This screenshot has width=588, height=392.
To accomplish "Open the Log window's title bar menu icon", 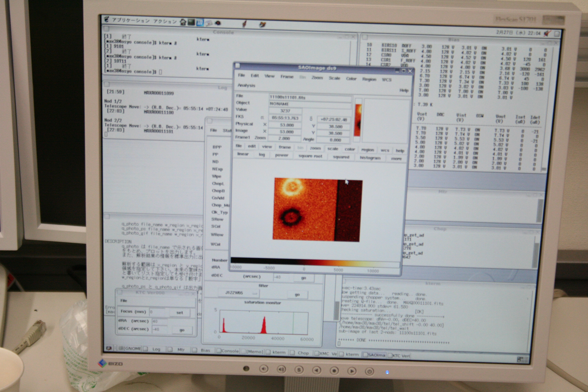I will point(107,84).
